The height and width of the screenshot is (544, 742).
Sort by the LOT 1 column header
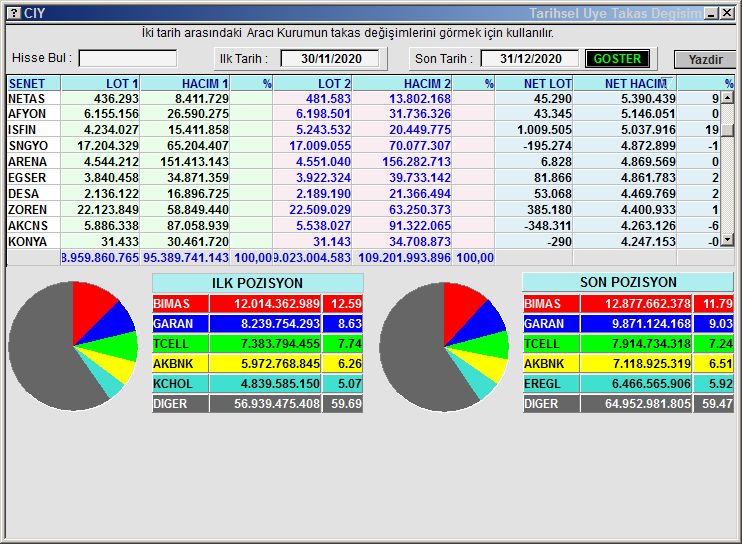point(100,84)
